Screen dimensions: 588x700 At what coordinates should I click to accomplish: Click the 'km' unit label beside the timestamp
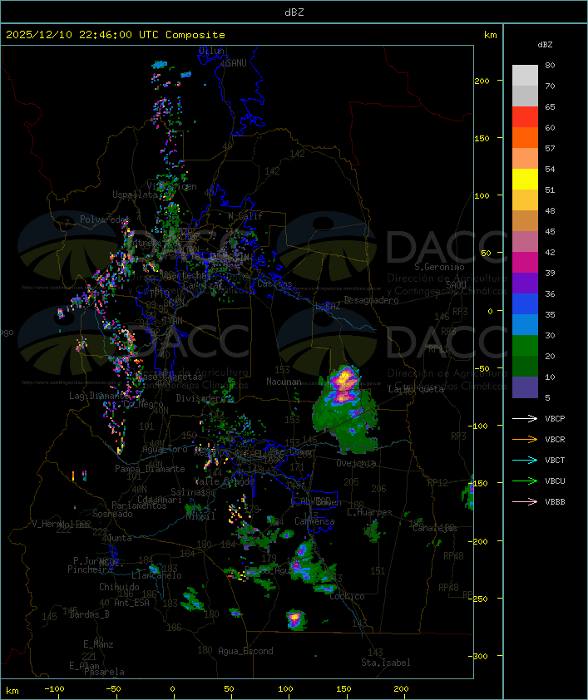click(490, 35)
